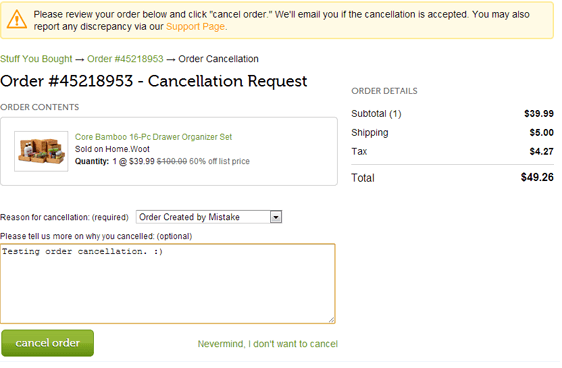Open Core Bamboo 16-Pc Drawer Organizer Set link
This screenshot has width=562, height=368.
pyautogui.click(x=153, y=137)
